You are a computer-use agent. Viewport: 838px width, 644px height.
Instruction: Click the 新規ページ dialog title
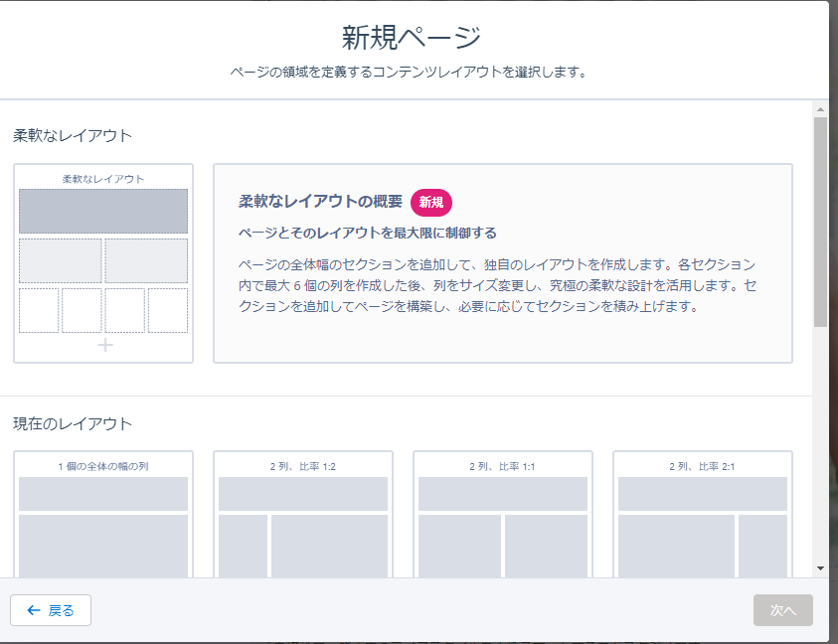[412, 38]
